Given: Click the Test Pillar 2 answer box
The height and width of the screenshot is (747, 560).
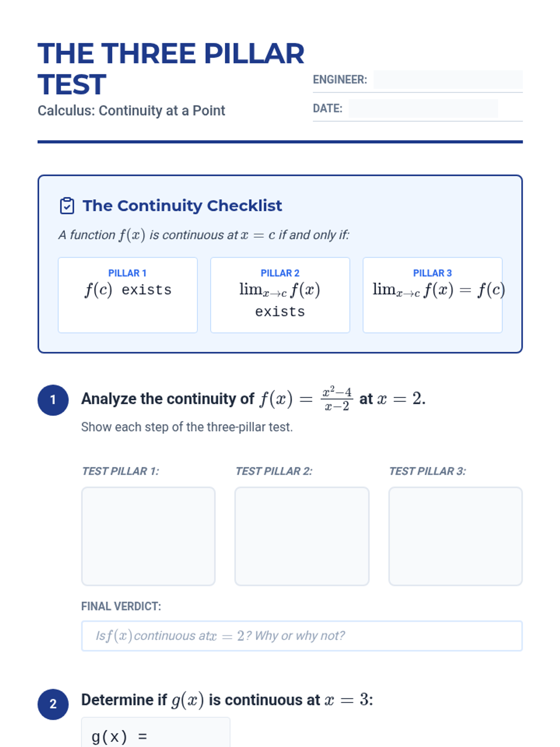Looking at the screenshot, I should 301,536.
